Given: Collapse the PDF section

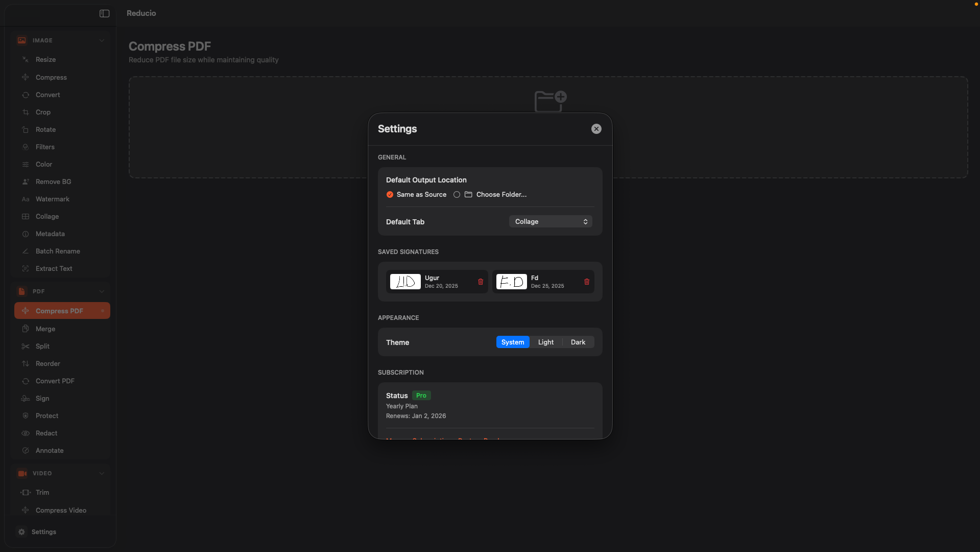Looking at the screenshot, I should (102, 291).
